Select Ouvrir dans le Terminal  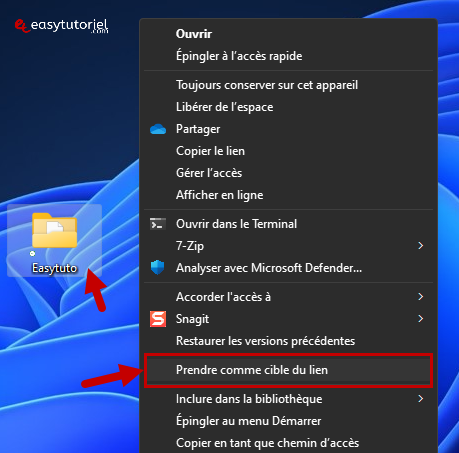(288, 224)
